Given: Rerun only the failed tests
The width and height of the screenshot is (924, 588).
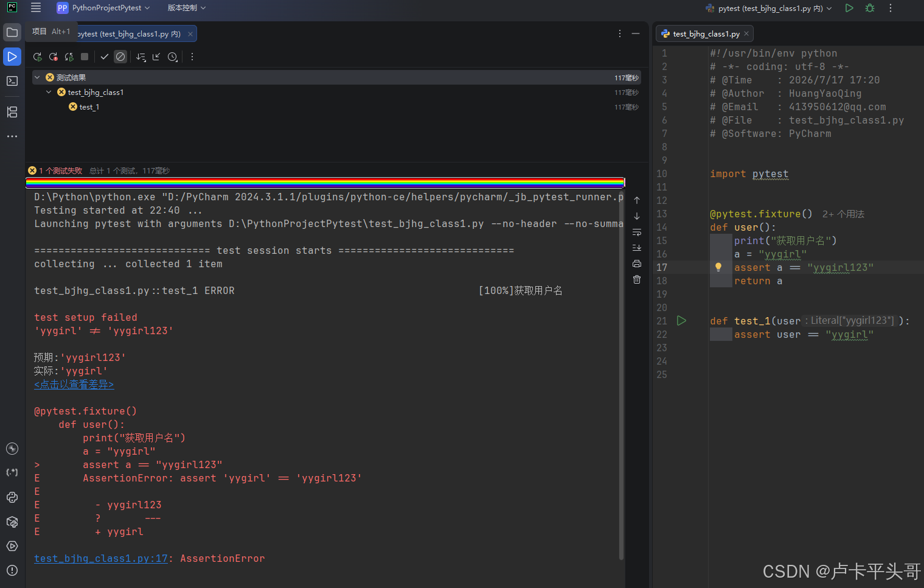Looking at the screenshot, I should coord(54,57).
